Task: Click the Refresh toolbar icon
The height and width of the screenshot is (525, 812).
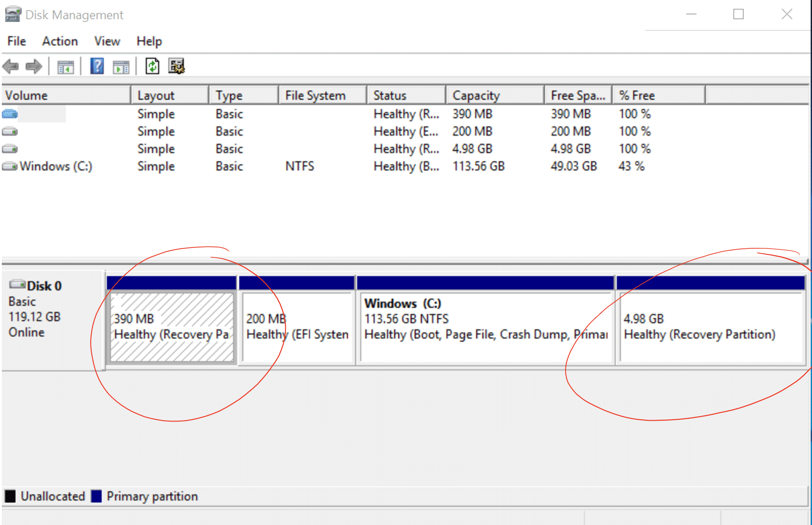Action: pyautogui.click(x=152, y=67)
